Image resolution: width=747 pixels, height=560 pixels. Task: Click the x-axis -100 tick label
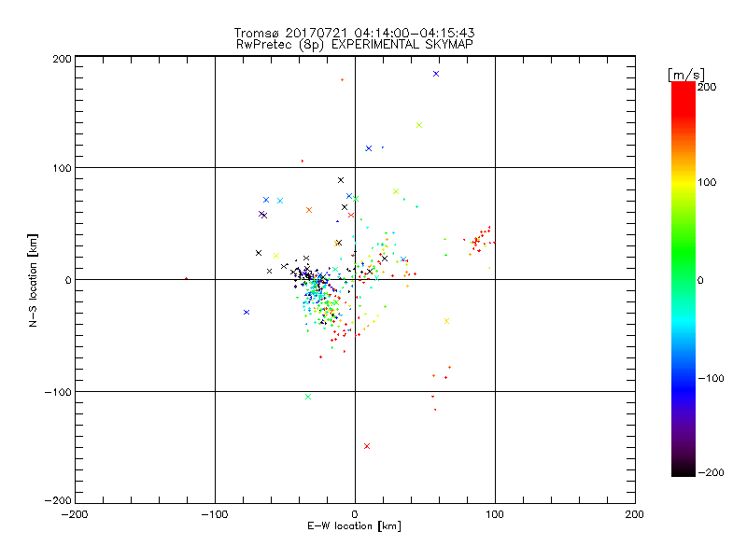pos(215,515)
